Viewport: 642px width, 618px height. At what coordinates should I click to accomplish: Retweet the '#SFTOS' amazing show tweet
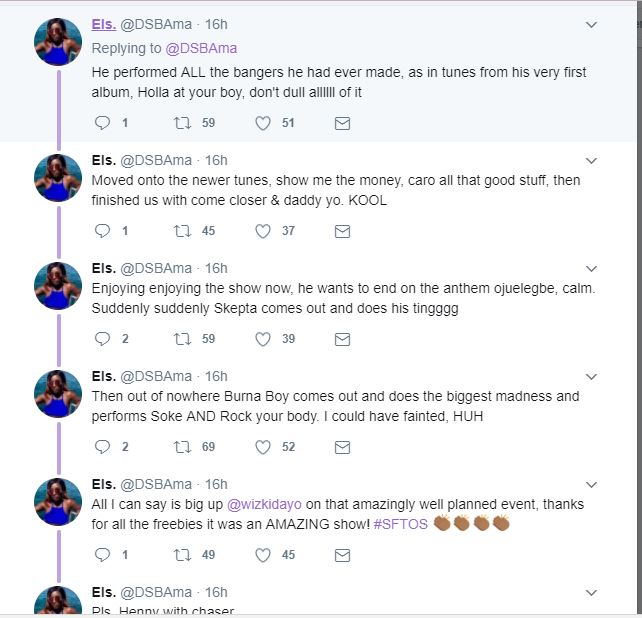pos(181,555)
